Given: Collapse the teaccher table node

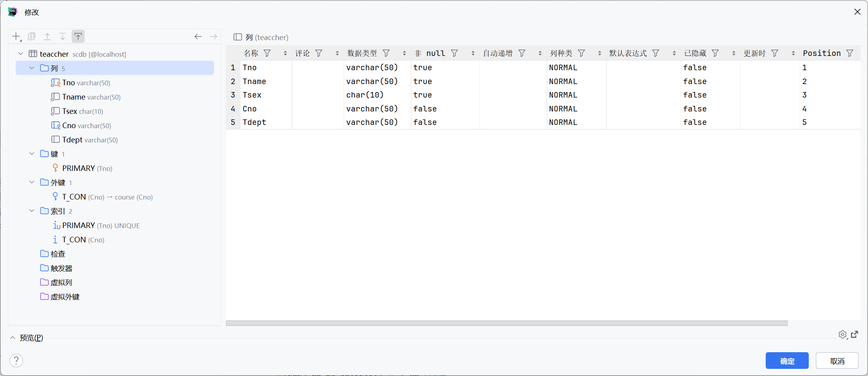Looking at the screenshot, I should coord(21,54).
